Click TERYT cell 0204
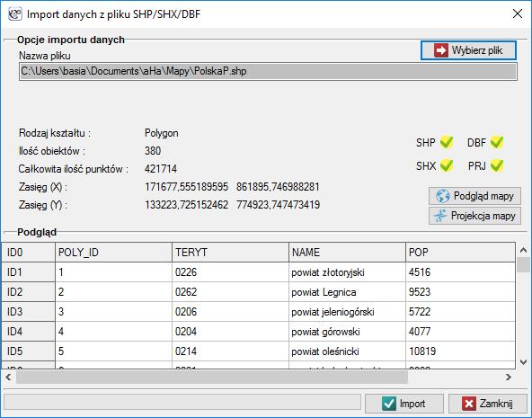Screen dimensions: 532x418 pyautogui.click(x=230, y=331)
